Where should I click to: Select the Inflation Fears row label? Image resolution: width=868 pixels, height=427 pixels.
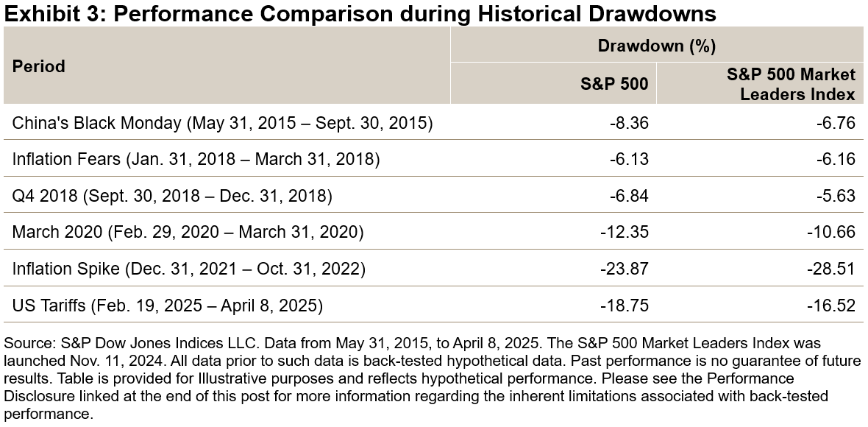(x=196, y=159)
